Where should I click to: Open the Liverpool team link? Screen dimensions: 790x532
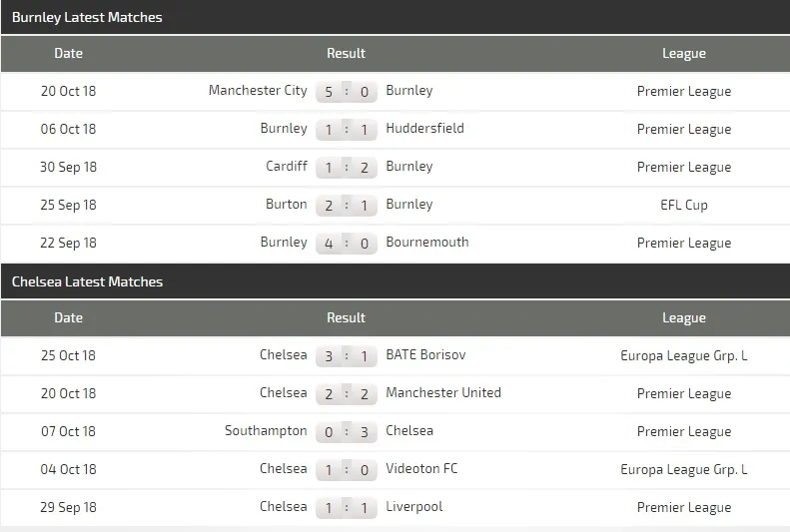coord(414,507)
